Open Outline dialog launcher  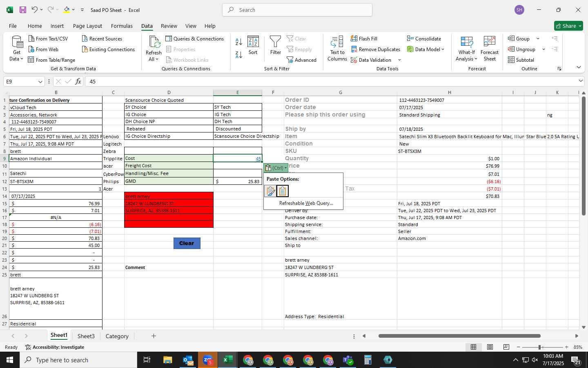tap(559, 69)
